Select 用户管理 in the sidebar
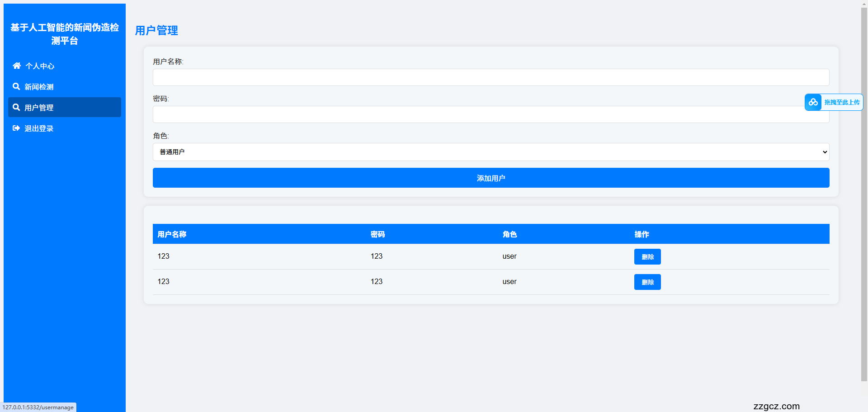 (39, 108)
